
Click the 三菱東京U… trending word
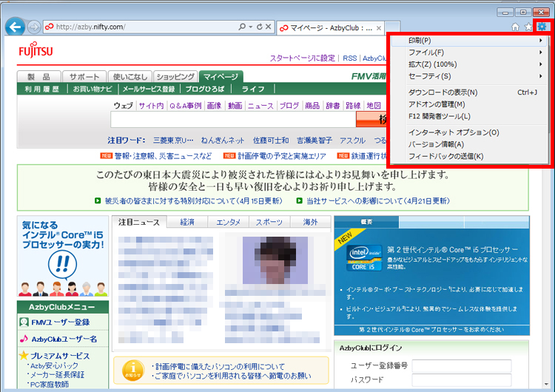point(173,141)
